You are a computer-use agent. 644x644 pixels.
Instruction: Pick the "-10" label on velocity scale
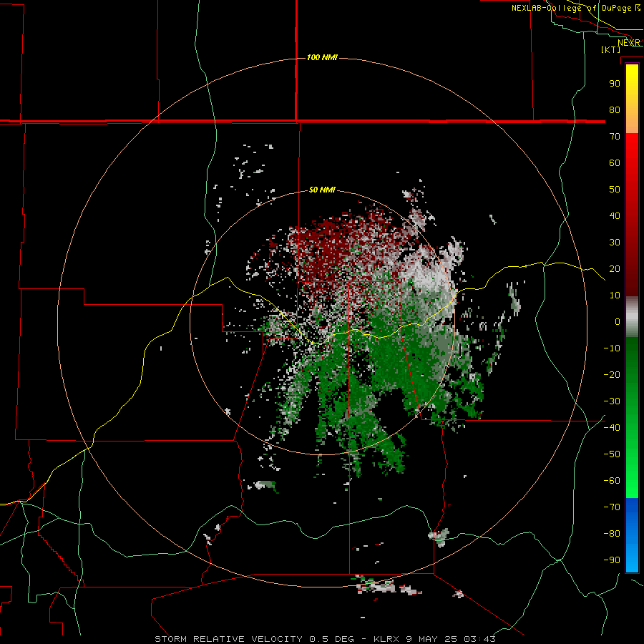tap(612, 348)
